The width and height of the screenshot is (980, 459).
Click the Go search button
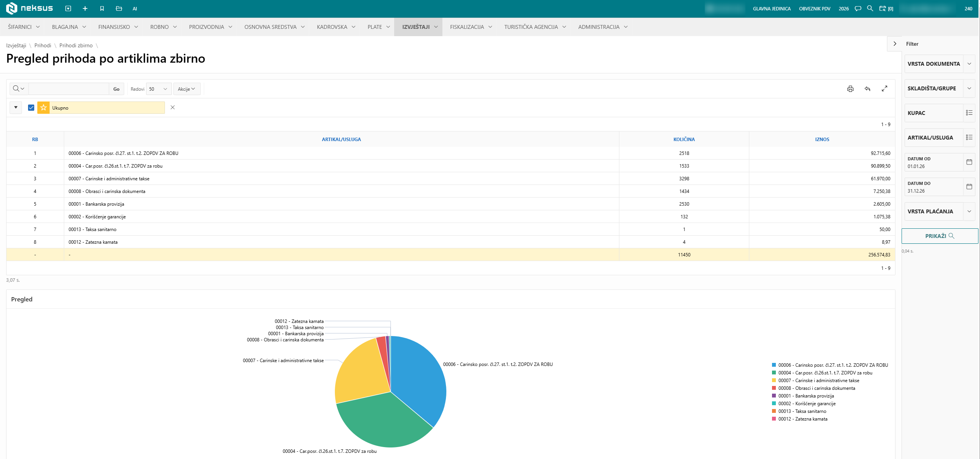click(116, 89)
